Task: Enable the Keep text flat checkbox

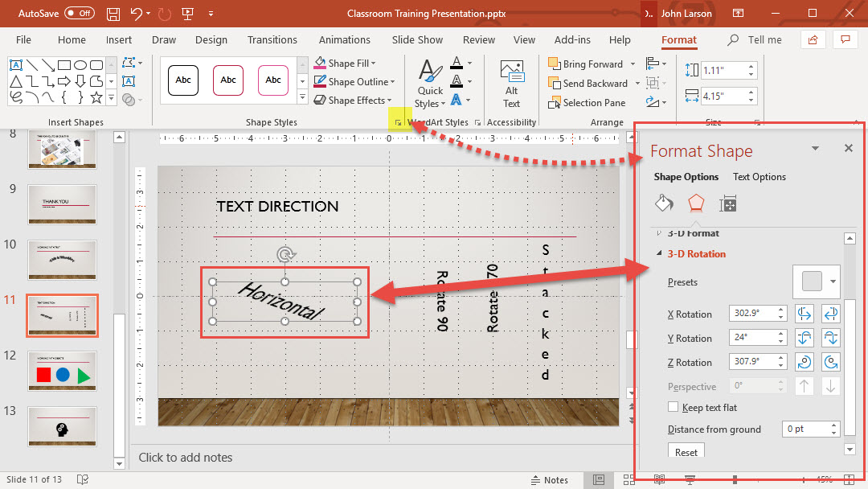Action: (x=674, y=408)
